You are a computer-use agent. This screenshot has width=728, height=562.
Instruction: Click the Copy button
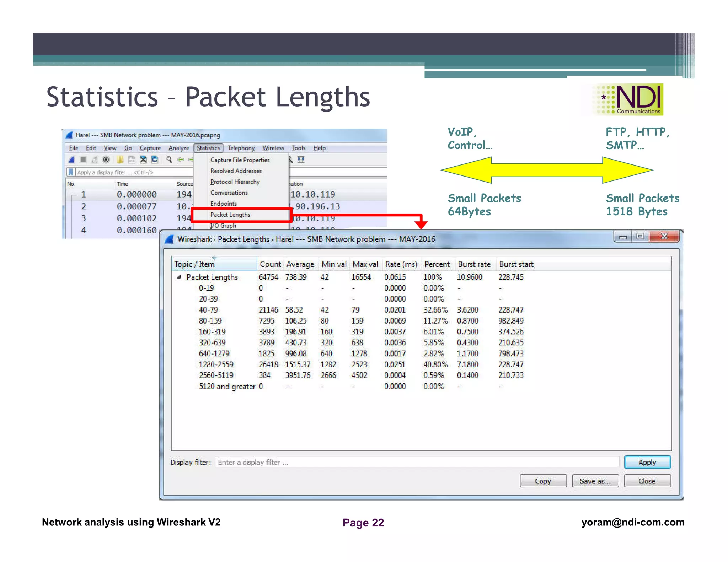543,481
